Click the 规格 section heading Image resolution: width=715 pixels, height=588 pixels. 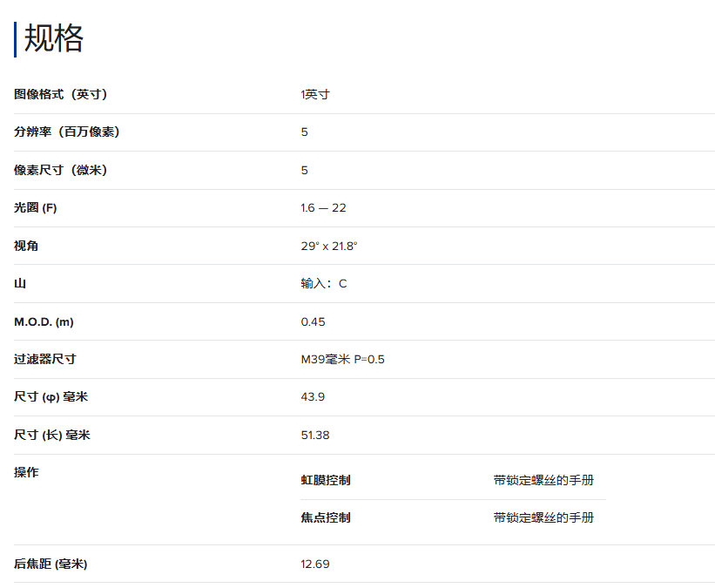[53, 39]
